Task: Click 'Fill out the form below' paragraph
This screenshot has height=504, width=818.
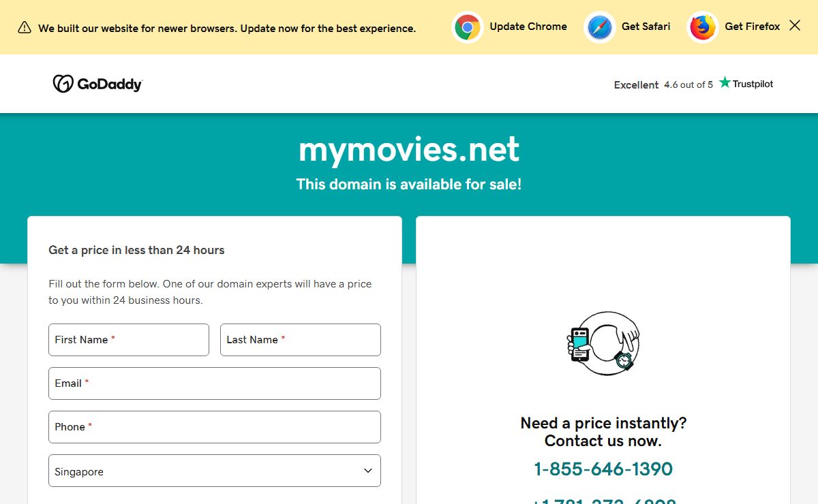Action: (210, 292)
